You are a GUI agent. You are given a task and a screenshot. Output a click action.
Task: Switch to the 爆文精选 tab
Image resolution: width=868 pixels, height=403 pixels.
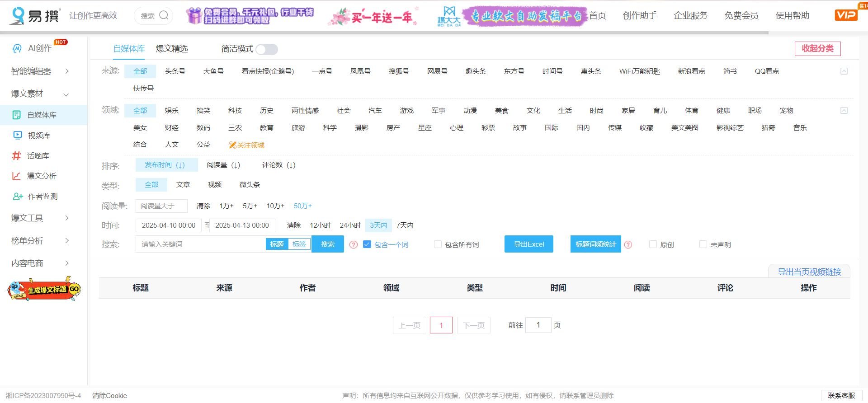click(x=172, y=49)
